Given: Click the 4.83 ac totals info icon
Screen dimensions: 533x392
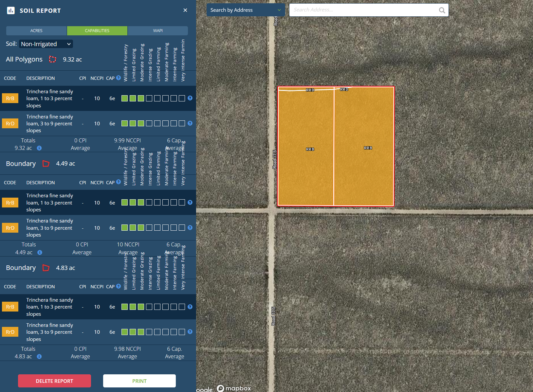Looking at the screenshot, I should tap(39, 357).
